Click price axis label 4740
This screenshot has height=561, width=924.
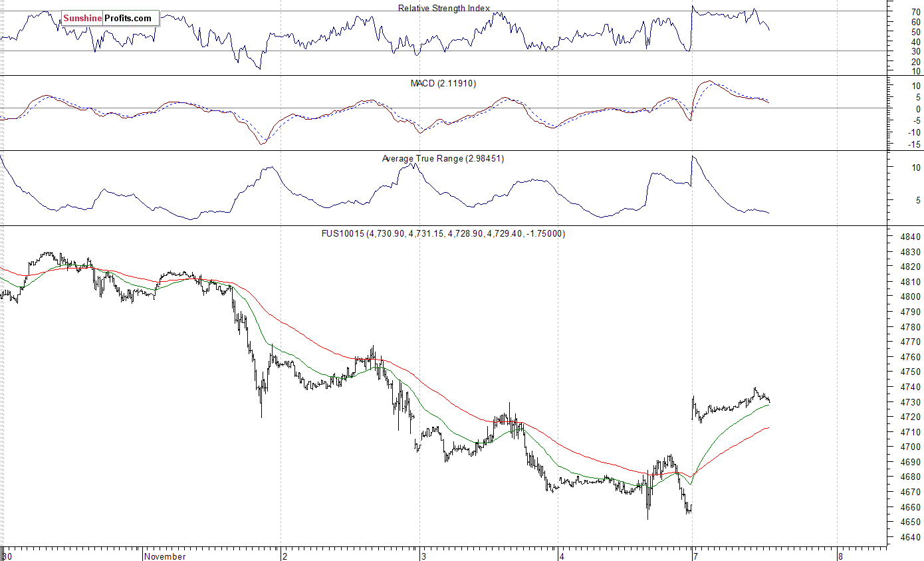[911, 387]
